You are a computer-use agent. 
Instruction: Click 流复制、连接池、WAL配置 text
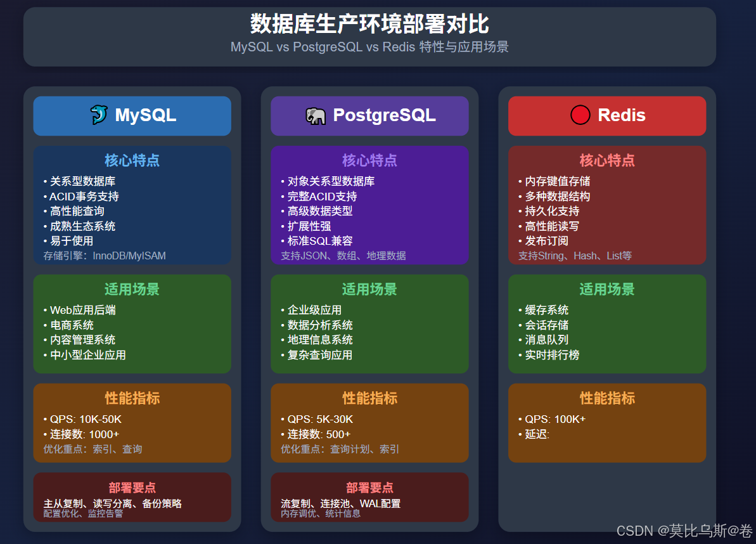pyautogui.click(x=341, y=503)
